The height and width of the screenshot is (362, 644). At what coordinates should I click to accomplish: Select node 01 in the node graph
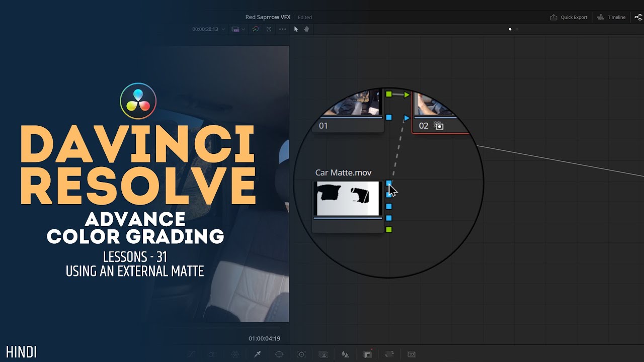pyautogui.click(x=347, y=111)
